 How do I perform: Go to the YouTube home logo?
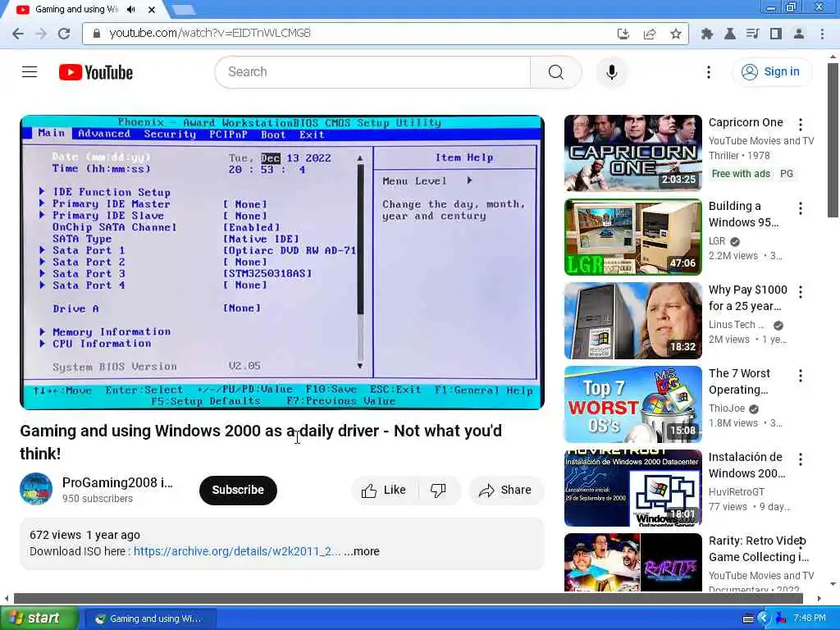click(x=96, y=72)
